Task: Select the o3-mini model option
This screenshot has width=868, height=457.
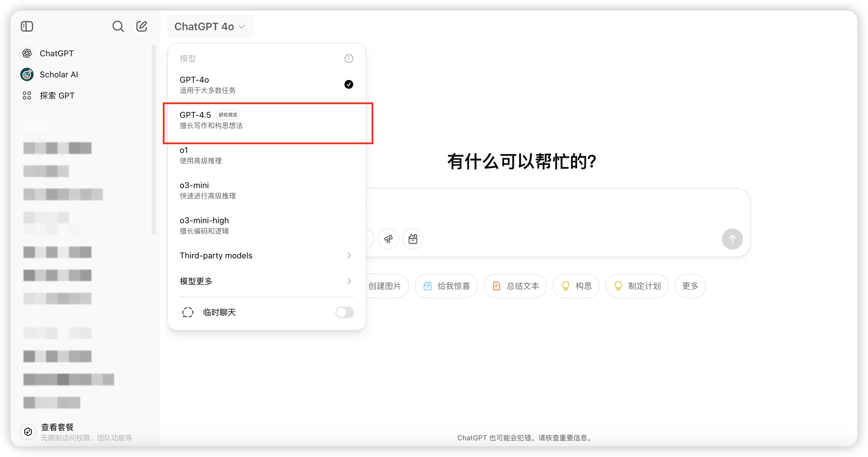Action: [x=267, y=190]
